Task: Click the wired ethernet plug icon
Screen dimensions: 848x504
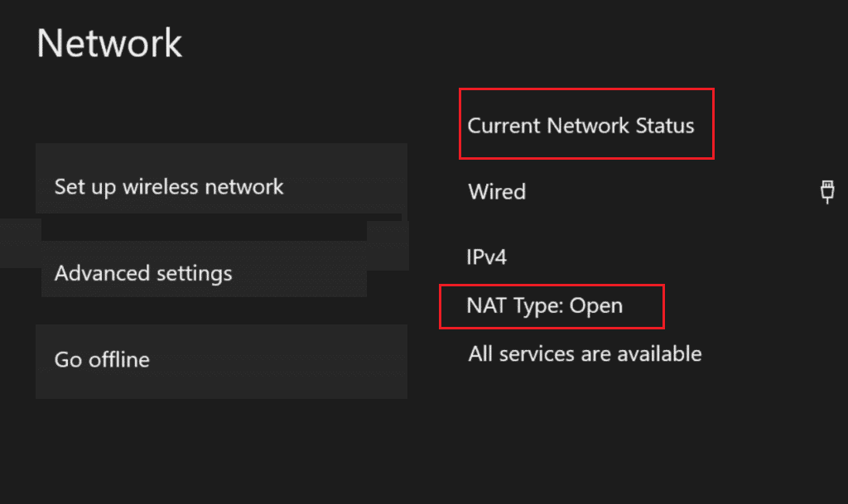Action: (x=826, y=192)
